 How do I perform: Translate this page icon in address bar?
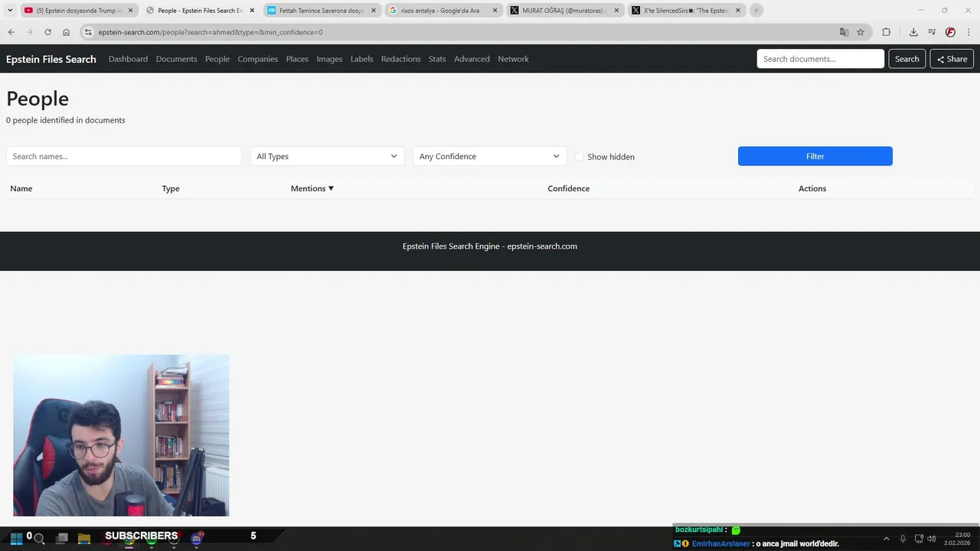844,32
